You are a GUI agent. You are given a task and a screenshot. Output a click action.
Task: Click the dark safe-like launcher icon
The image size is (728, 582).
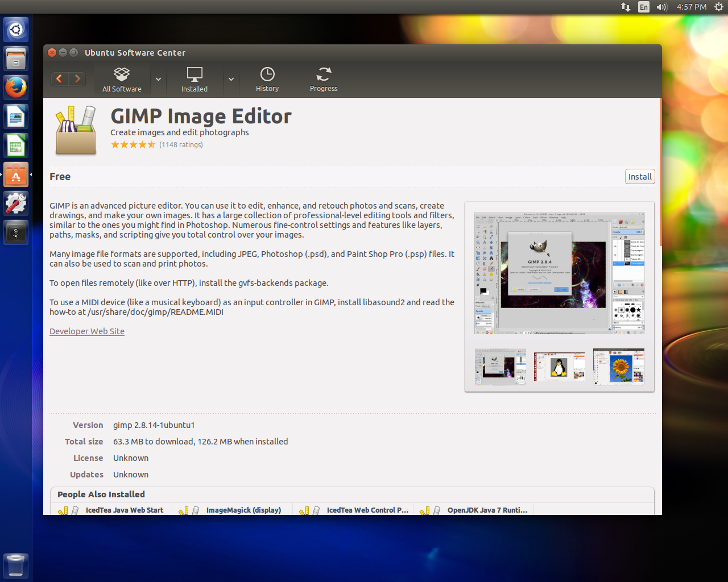point(16,232)
